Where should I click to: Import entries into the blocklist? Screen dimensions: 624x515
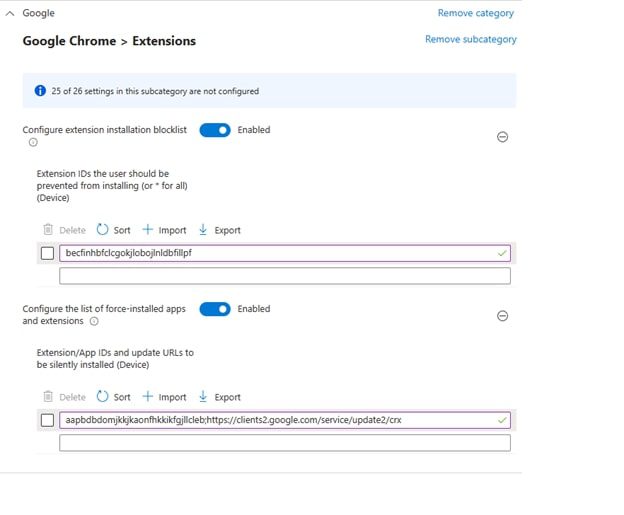coord(164,230)
